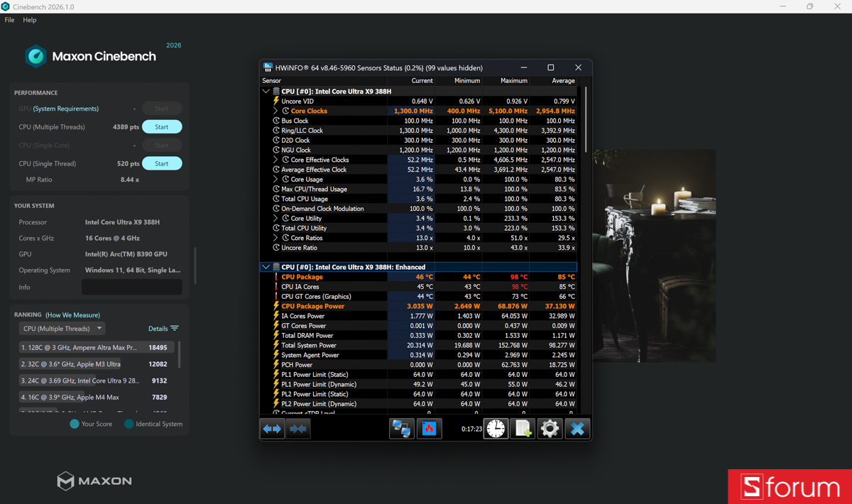This screenshot has width=852, height=504.
Task: Click the rendered room scene preview image
Action: pos(655,256)
